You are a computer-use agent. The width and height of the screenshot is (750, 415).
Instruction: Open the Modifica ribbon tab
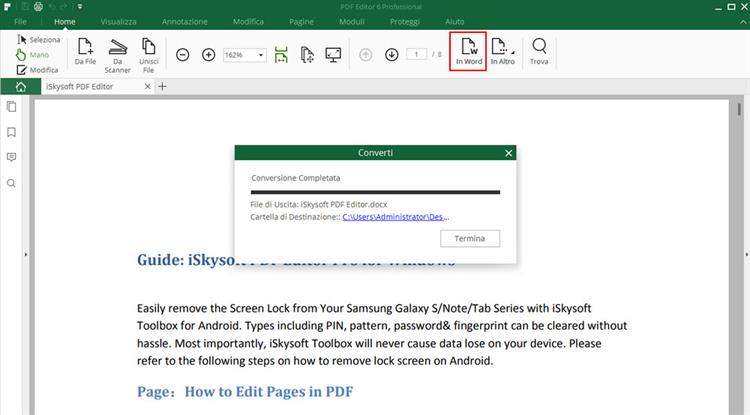point(248,22)
